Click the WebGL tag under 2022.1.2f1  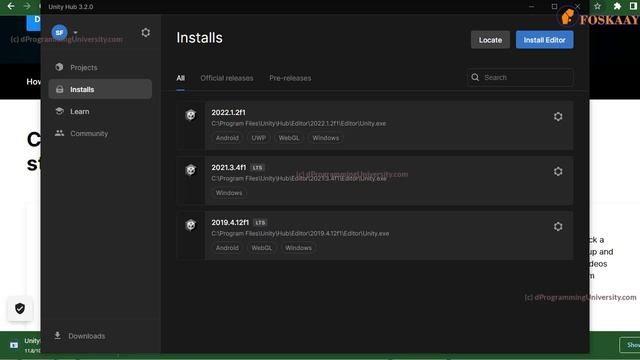(289, 138)
